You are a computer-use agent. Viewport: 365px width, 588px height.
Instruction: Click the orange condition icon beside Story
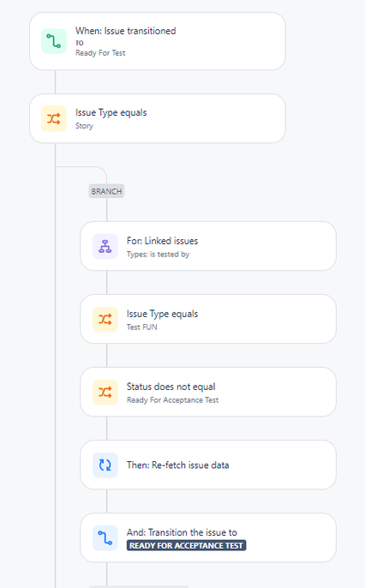pyautogui.click(x=54, y=118)
